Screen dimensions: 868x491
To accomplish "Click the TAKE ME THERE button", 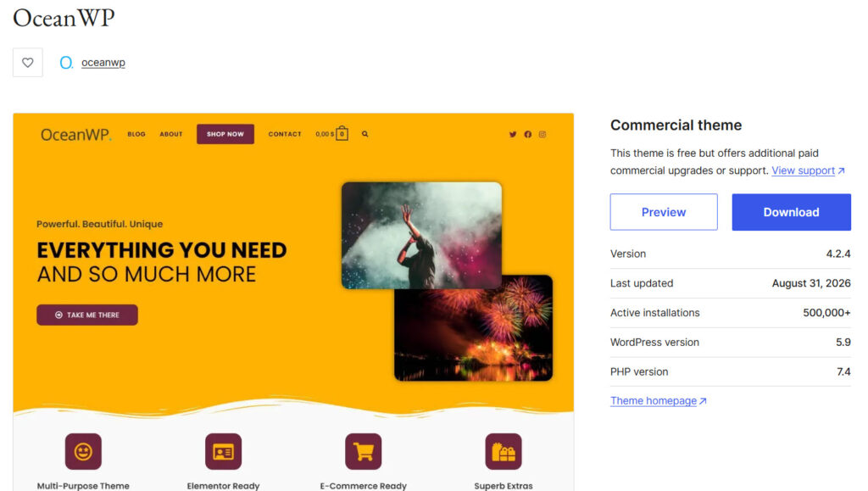I will click(87, 315).
